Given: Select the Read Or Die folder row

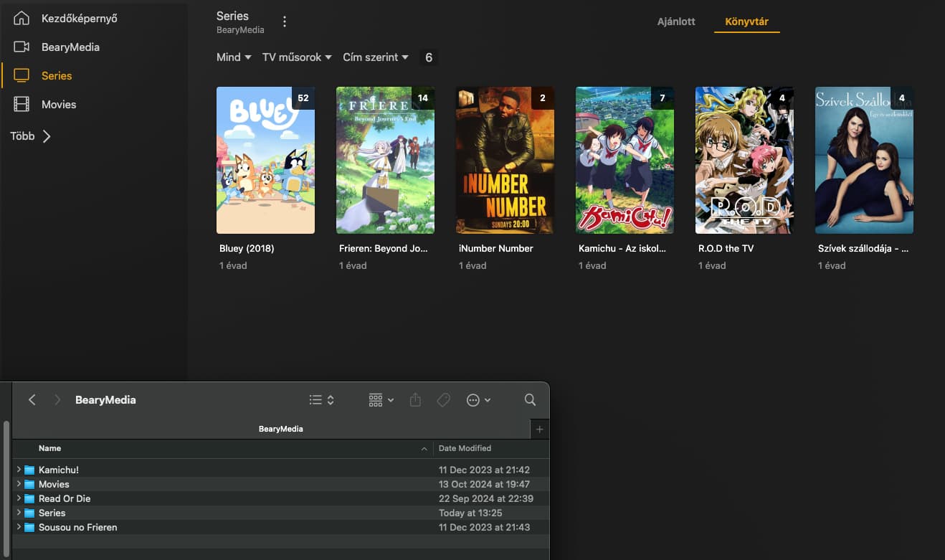Looking at the screenshot, I should [x=280, y=498].
